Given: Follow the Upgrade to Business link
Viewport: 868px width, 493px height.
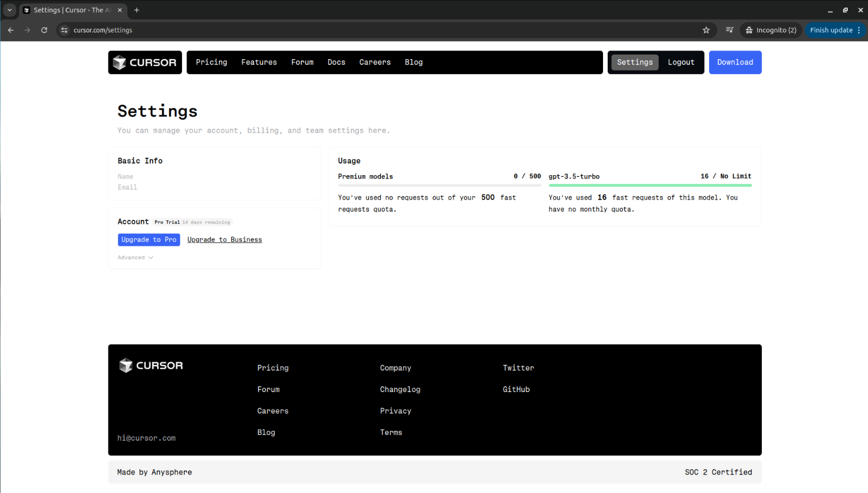Looking at the screenshot, I should [225, 240].
